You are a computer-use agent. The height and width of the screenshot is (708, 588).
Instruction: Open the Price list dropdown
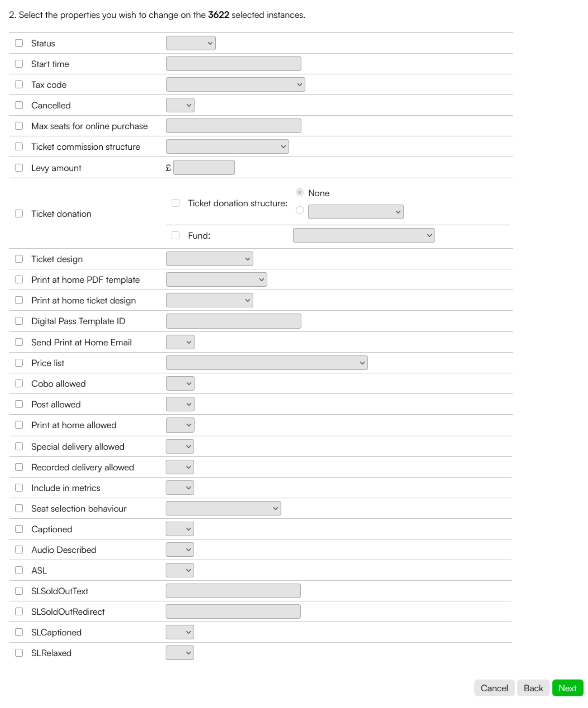pos(267,363)
